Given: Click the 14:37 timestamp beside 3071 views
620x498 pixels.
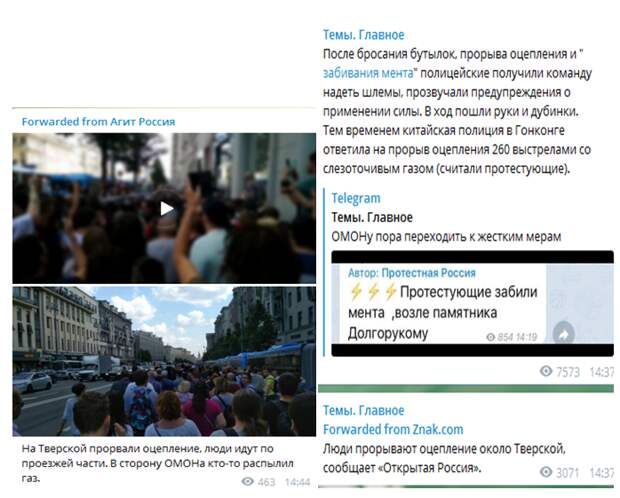Looking at the screenshot, I should point(601,473).
